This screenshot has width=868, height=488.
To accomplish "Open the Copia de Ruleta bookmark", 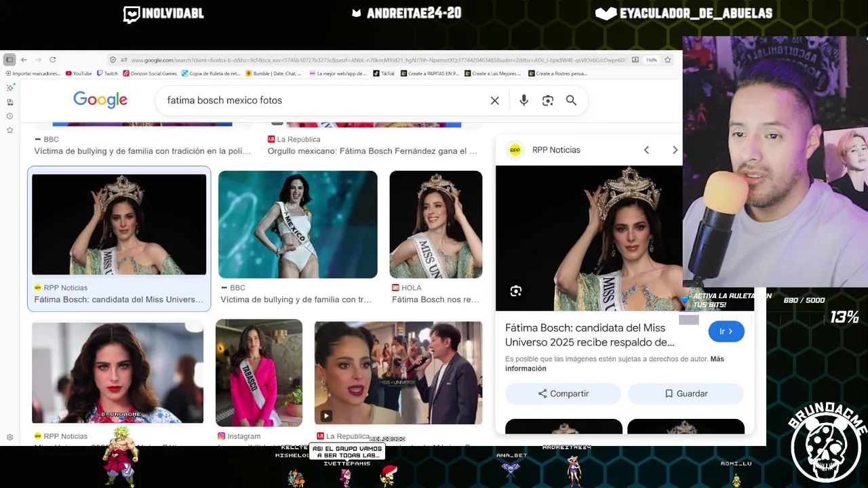I will tap(211, 73).
